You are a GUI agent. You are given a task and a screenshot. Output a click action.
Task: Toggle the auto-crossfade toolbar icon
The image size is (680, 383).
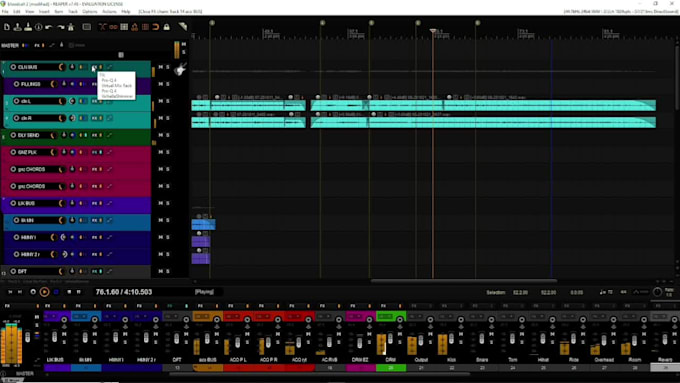(102, 27)
